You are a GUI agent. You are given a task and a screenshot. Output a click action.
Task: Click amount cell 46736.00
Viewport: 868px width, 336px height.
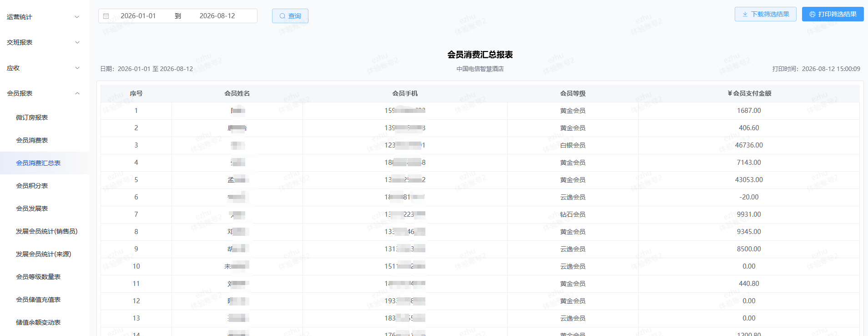749,145
